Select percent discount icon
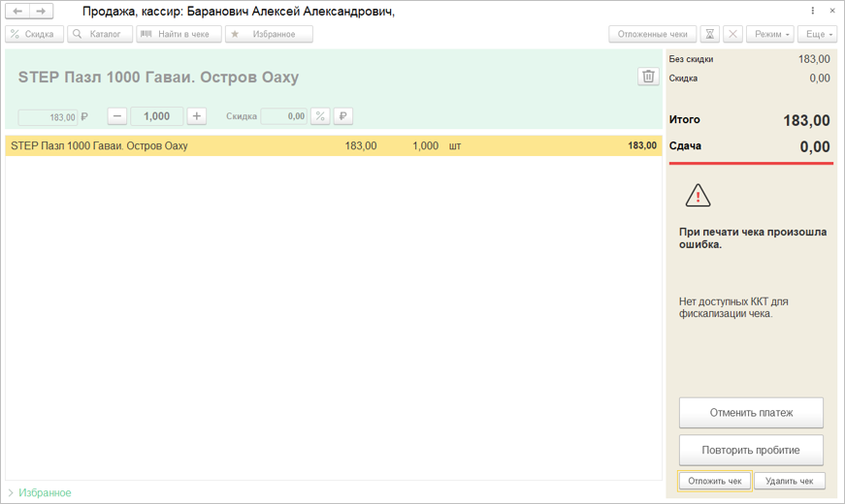845x504 pixels. point(320,116)
